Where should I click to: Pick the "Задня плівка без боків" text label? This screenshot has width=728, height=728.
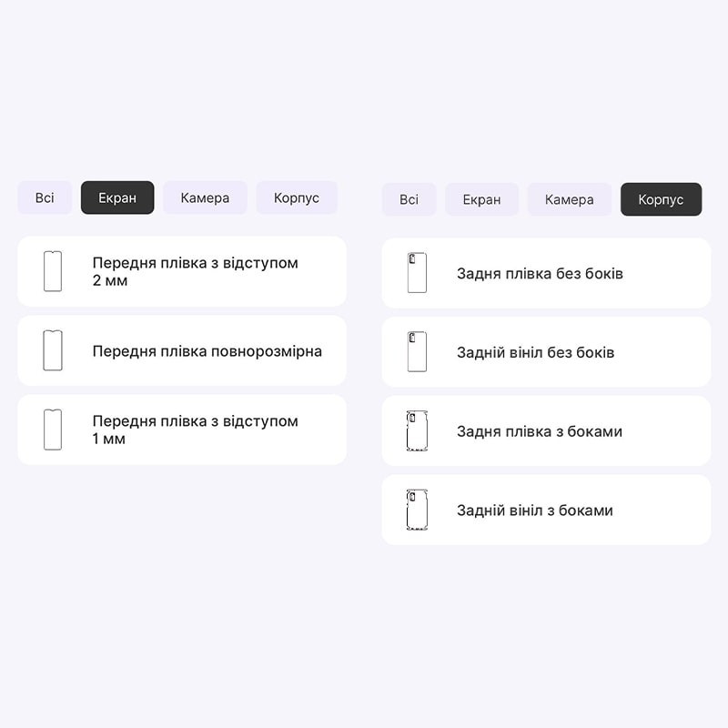540,274
